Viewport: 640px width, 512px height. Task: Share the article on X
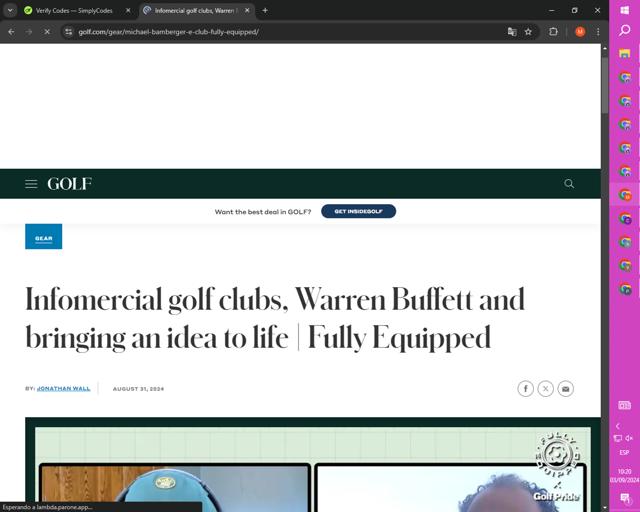545,389
